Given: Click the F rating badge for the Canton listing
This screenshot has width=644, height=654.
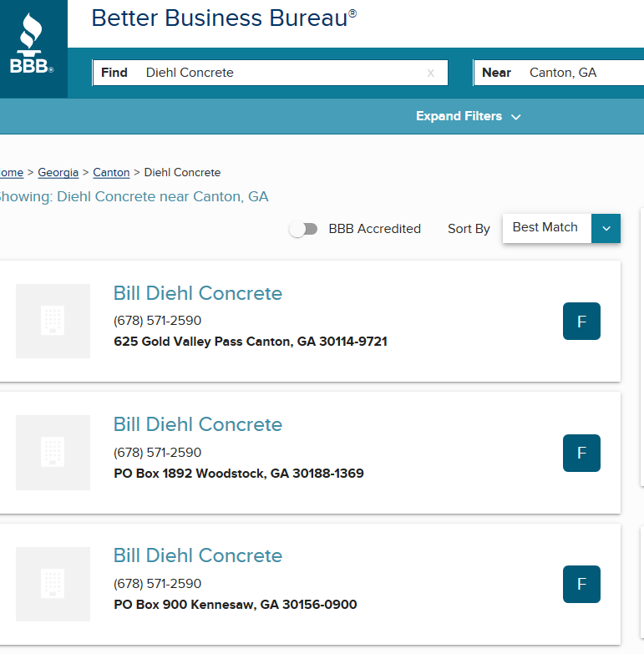Looking at the screenshot, I should pyautogui.click(x=581, y=322).
